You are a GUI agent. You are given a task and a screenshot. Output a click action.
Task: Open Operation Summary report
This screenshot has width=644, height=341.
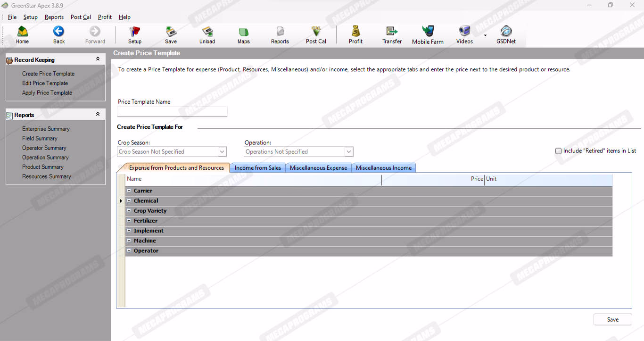45,157
